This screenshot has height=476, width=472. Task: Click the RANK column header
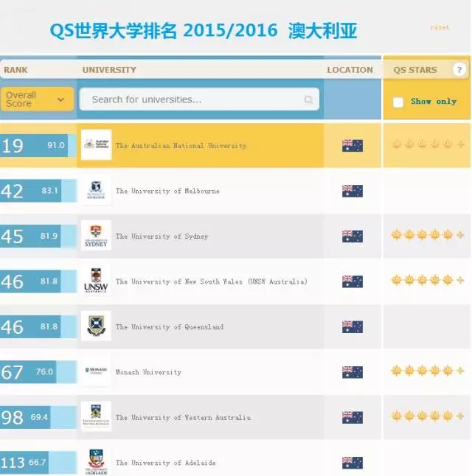15,70
